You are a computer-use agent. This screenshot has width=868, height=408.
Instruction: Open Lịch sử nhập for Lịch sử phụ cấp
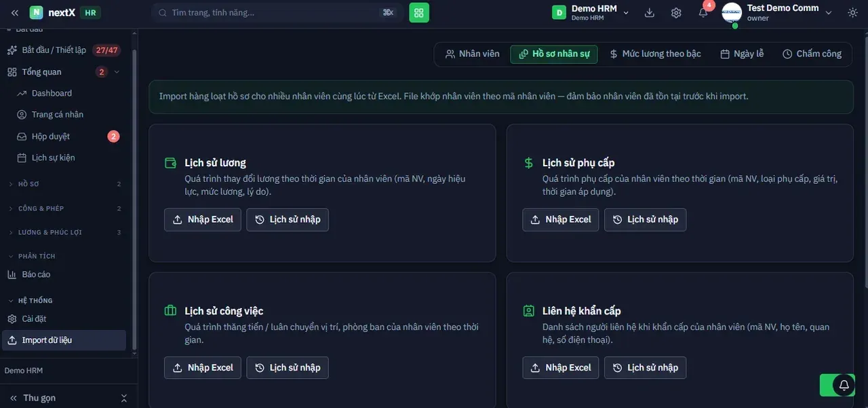pyautogui.click(x=646, y=219)
